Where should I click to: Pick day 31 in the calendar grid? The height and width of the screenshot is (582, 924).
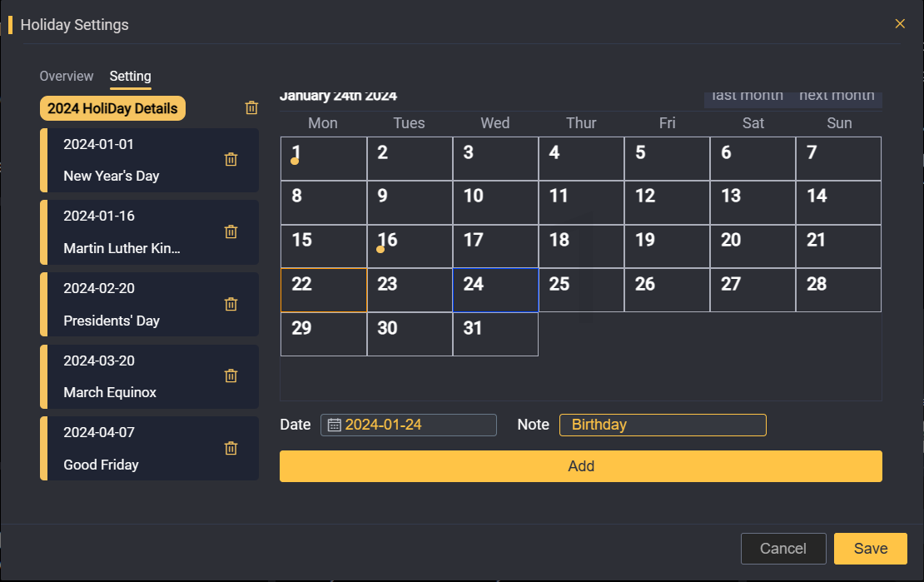tap(495, 334)
